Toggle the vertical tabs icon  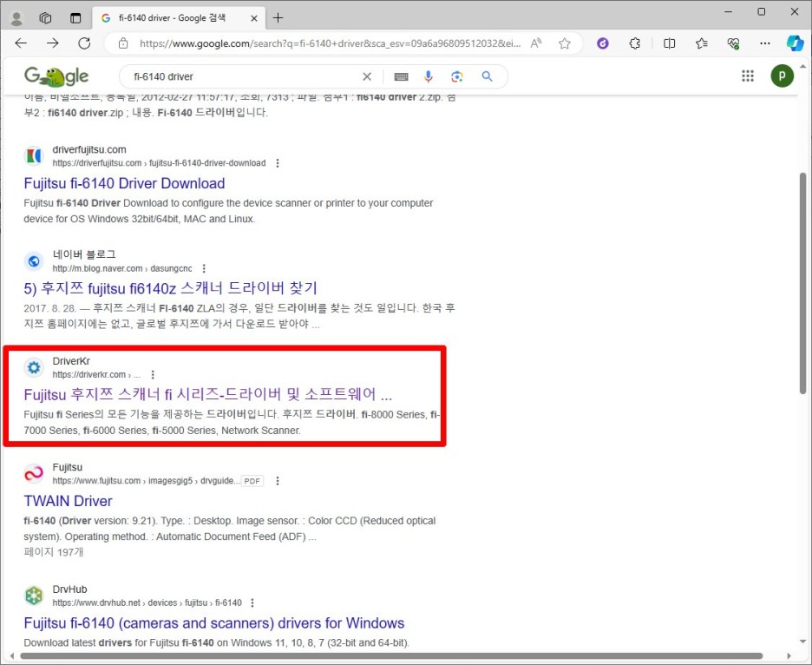[75, 18]
